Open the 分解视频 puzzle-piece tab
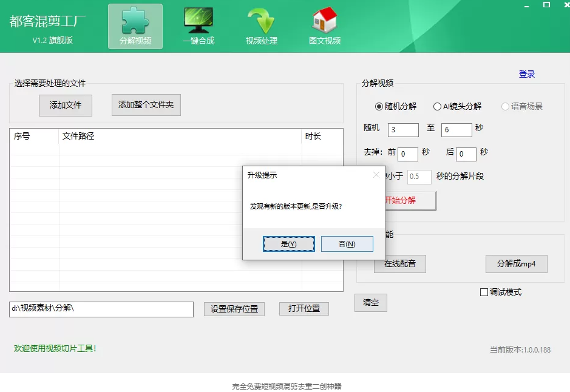Screen dimensions: 570x392 point(135,27)
